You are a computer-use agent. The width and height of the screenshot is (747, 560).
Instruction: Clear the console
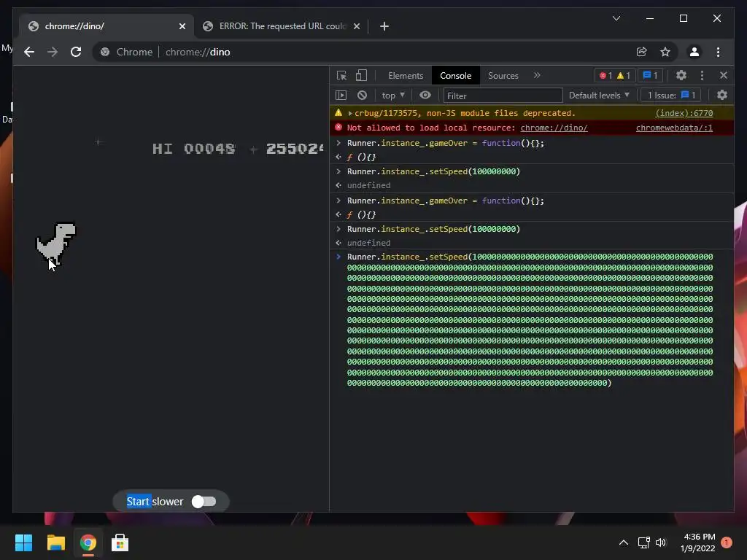pos(362,96)
